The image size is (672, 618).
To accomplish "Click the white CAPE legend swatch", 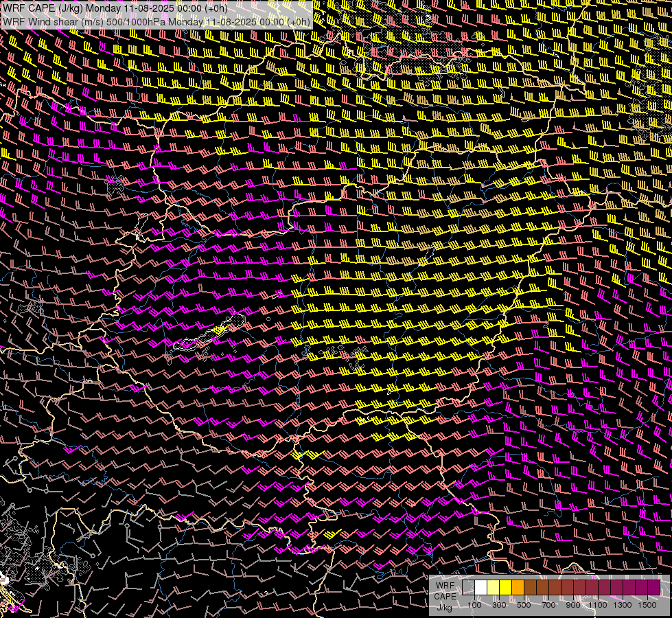I will [481, 587].
